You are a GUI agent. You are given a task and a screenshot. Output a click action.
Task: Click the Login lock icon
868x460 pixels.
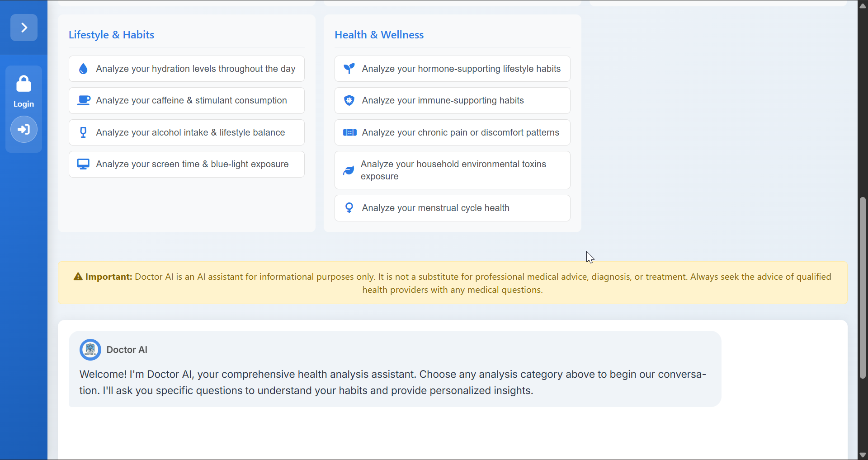coord(24,84)
